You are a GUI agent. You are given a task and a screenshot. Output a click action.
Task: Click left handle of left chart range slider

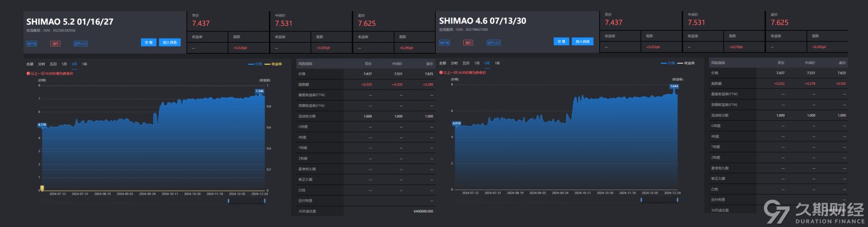click(x=228, y=200)
